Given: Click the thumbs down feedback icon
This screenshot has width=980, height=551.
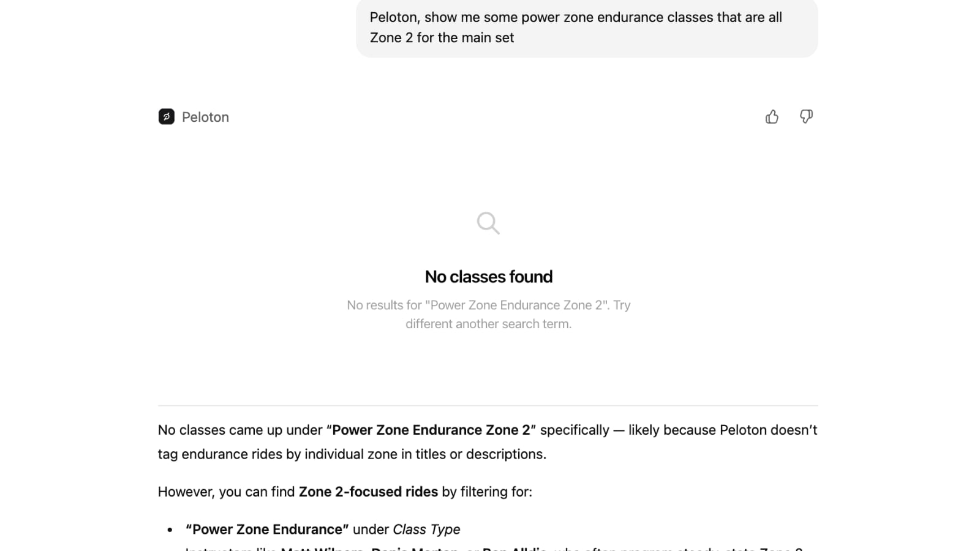Looking at the screenshot, I should [x=806, y=117].
